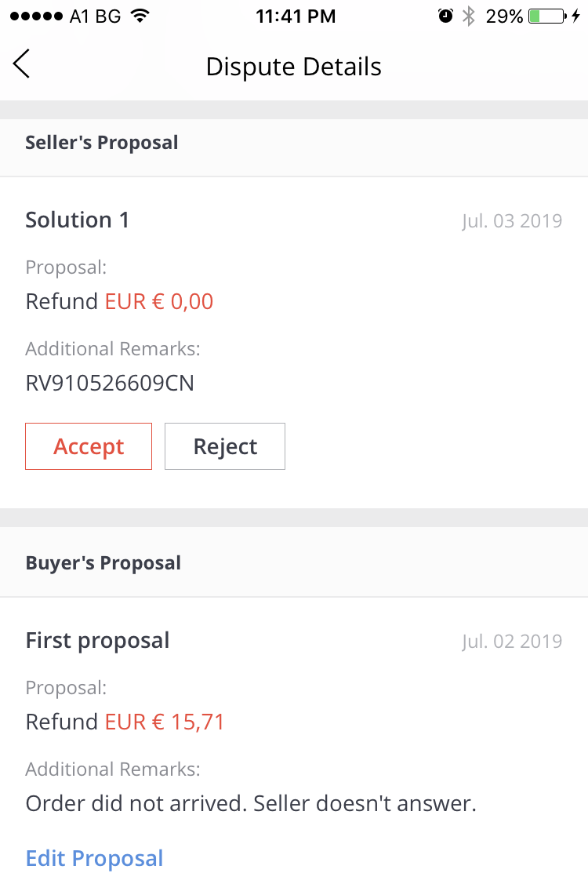The height and width of the screenshot is (884, 588).
Task: Tap the charging bolt indicator
Action: 576,16
